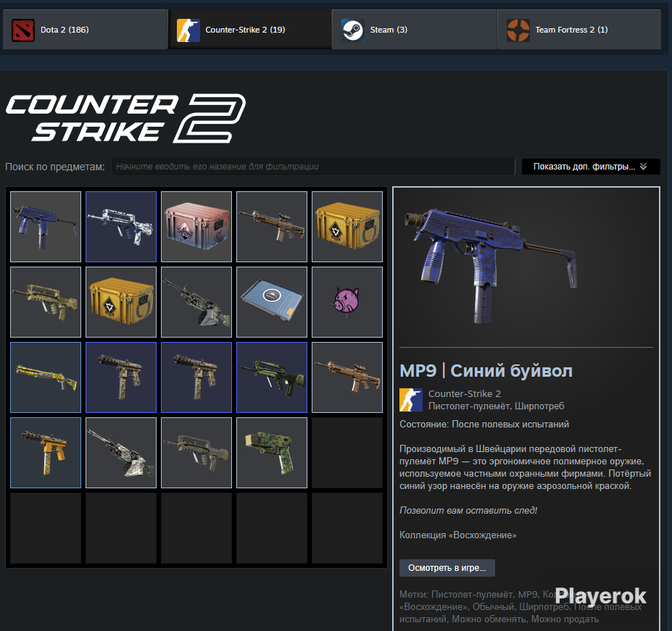Select the first dark Tec-9 in third row
Viewport: 672px width, 631px height.
pyautogui.click(x=121, y=377)
